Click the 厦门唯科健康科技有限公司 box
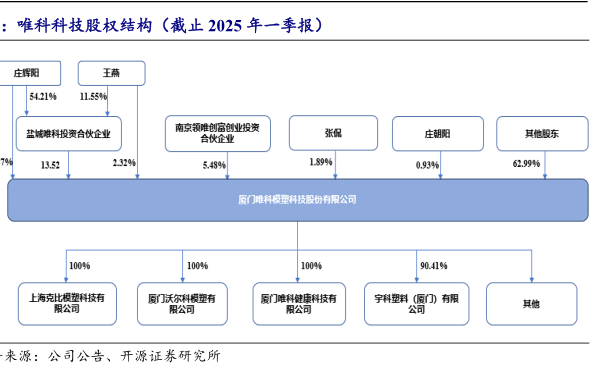 tap(299, 304)
